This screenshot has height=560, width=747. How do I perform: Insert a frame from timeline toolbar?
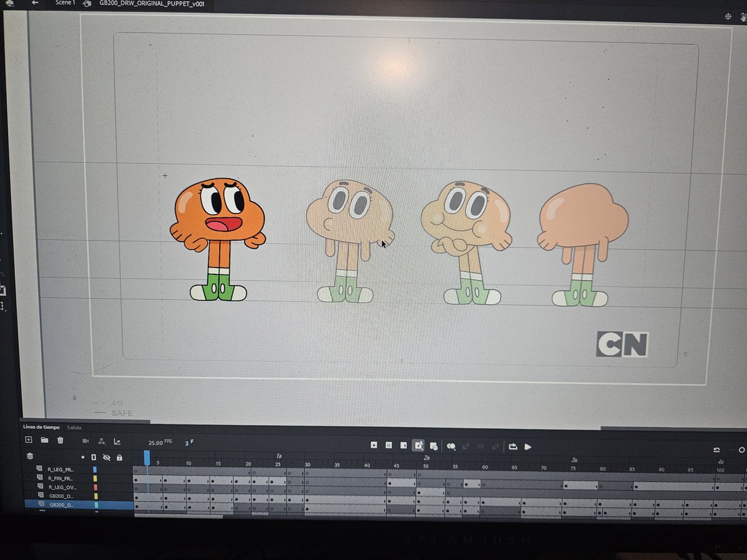pos(403,446)
